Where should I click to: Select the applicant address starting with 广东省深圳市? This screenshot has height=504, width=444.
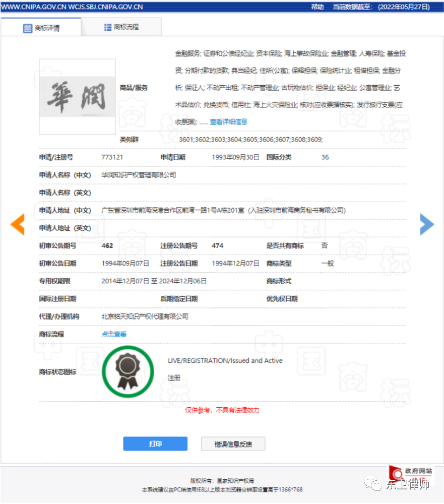[224, 210]
